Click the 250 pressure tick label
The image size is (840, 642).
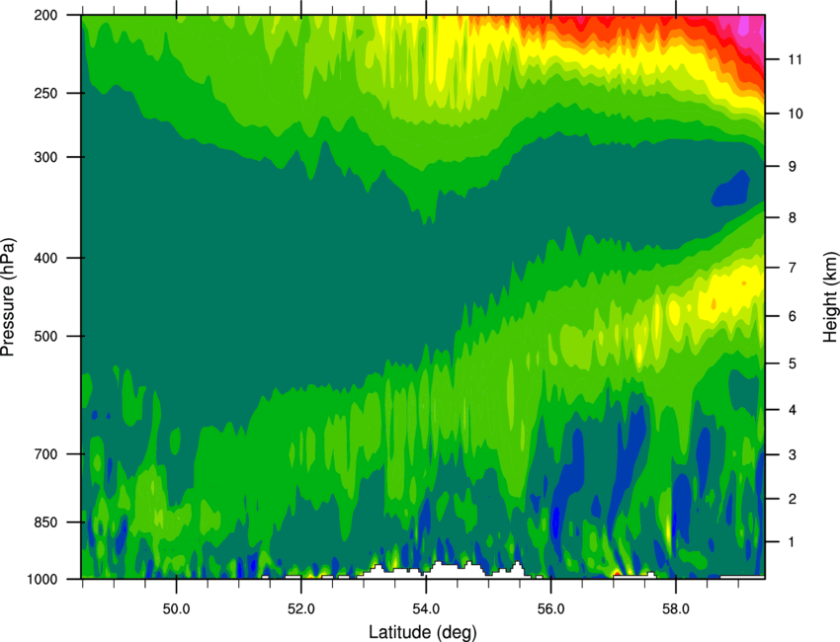pyautogui.click(x=45, y=93)
